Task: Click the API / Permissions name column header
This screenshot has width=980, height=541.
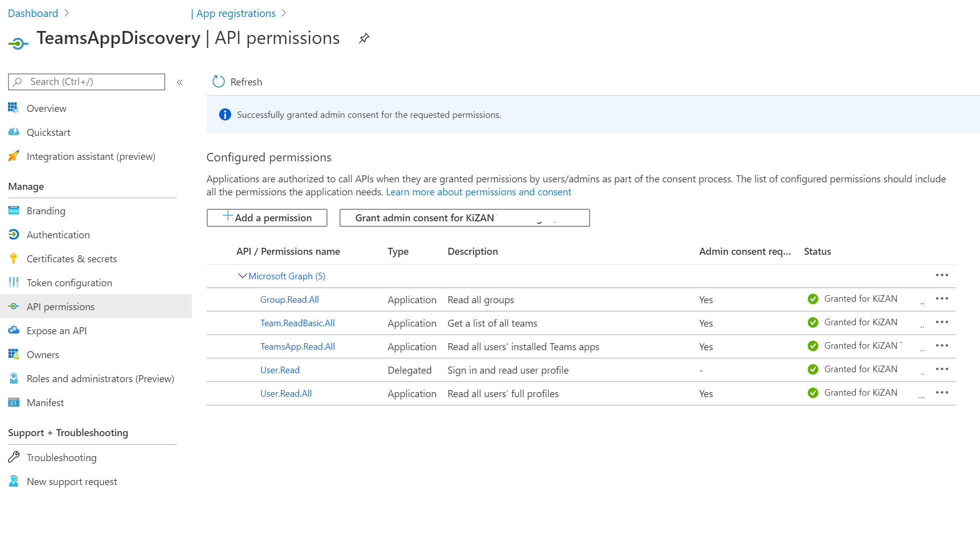Action: [x=288, y=251]
